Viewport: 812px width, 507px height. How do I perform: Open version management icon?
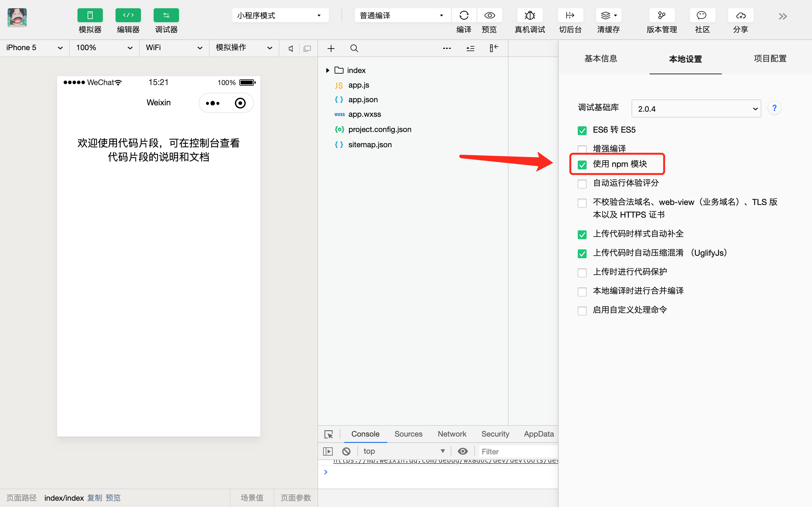pos(662,16)
